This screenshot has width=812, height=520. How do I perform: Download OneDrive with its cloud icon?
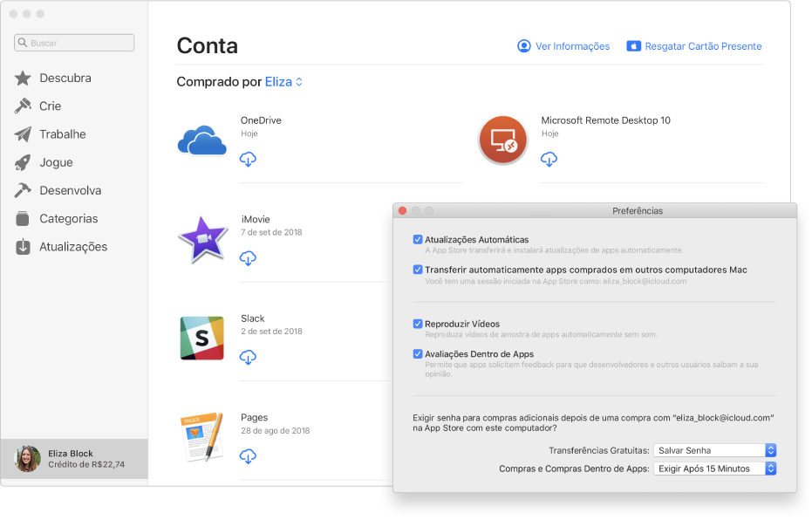248,159
